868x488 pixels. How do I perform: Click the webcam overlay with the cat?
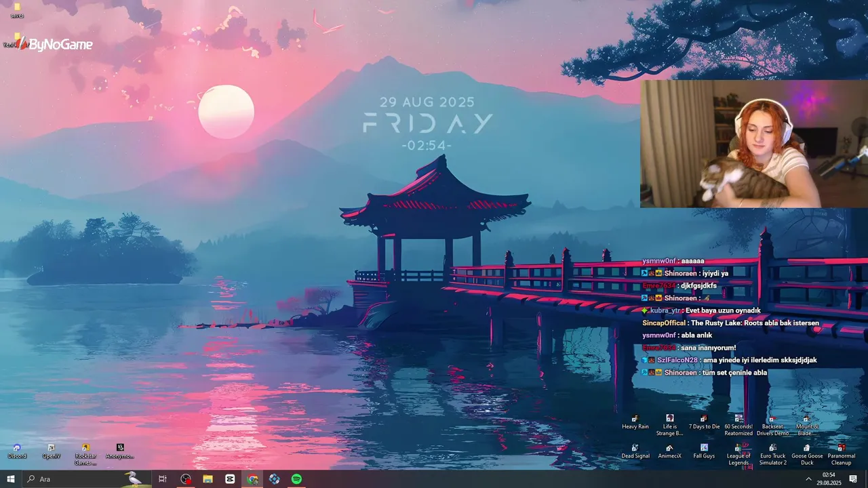(754, 144)
